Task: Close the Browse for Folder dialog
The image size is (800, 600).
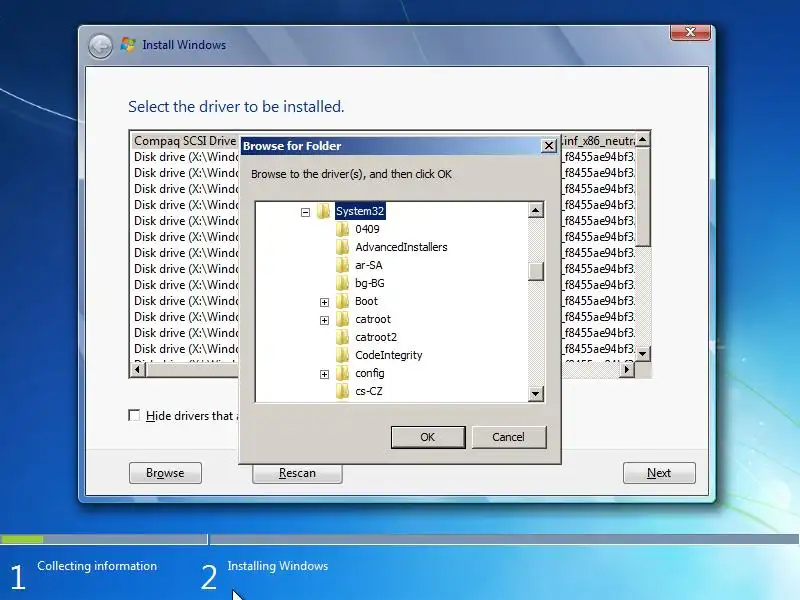Action: coord(548,146)
